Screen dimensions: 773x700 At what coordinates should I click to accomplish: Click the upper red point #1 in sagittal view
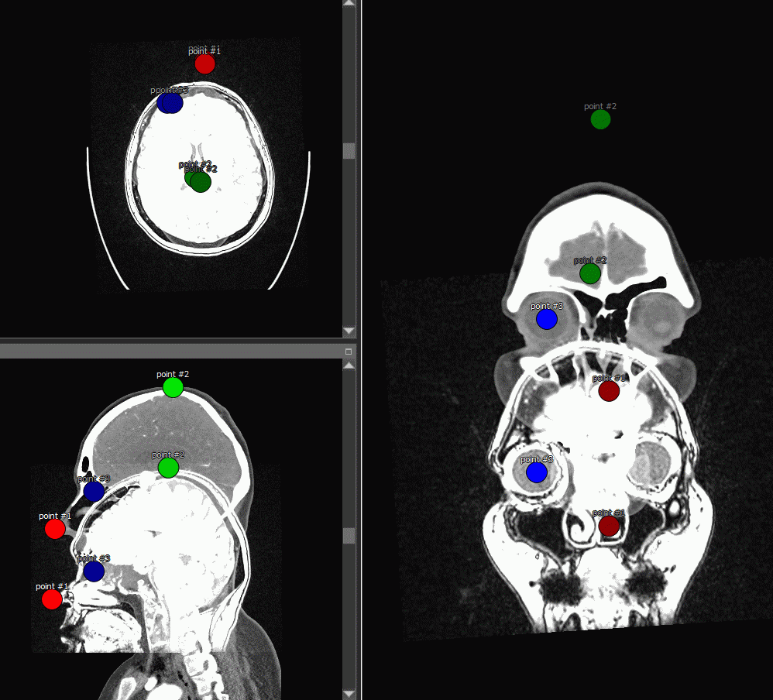pyautogui.click(x=54, y=529)
